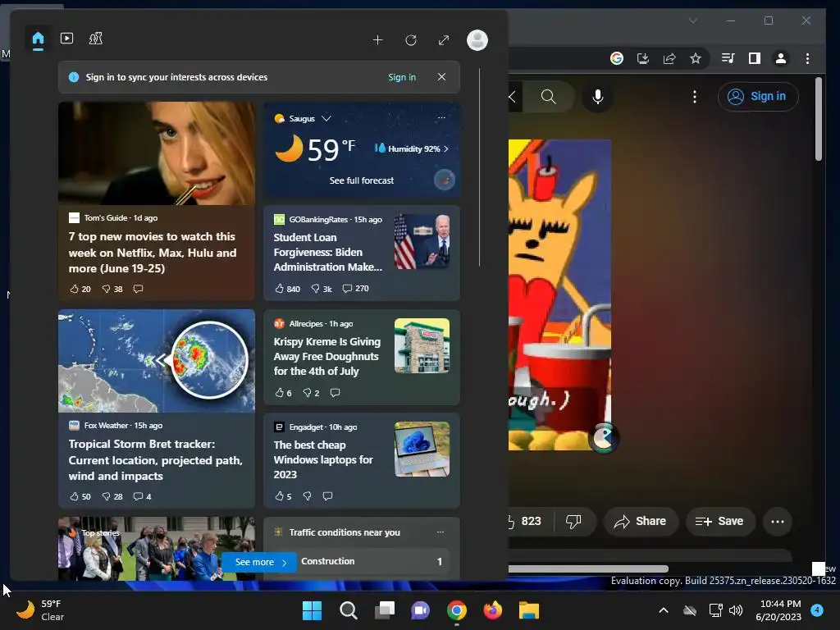The width and height of the screenshot is (840, 630).
Task: Refresh the widgets feed
Action: pos(411,40)
